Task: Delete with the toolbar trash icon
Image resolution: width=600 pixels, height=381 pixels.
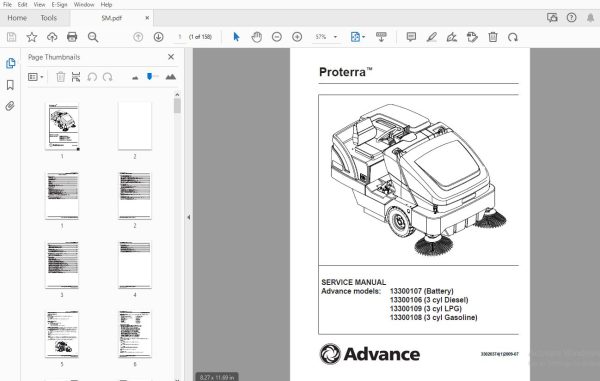Action: tap(493, 37)
